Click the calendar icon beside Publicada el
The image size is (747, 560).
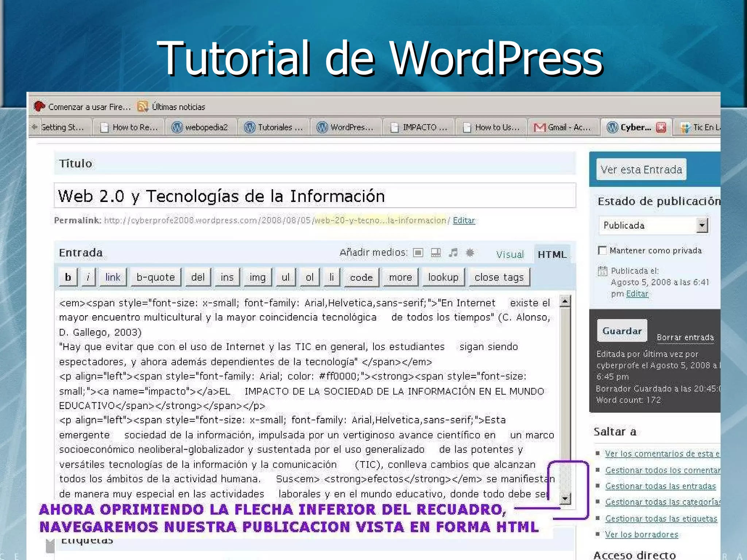coord(603,271)
